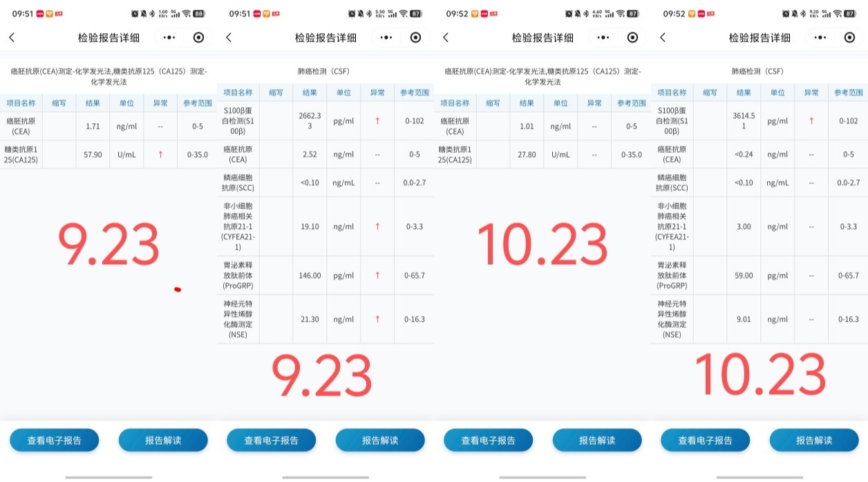Open three-dot menu on leftmost report screen
Screen dimensions: 868x482
[169, 38]
